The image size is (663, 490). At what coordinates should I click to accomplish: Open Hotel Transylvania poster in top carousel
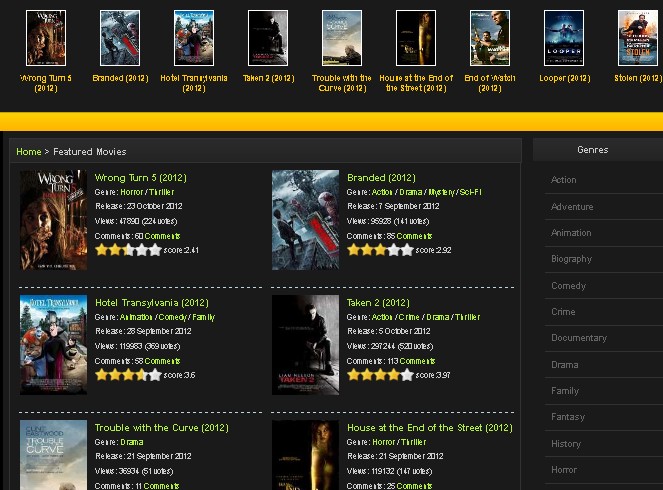point(194,38)
